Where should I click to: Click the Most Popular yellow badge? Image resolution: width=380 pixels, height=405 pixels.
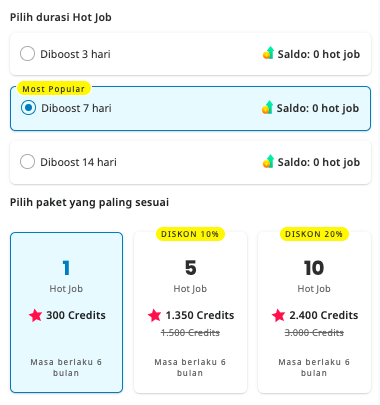click(x=54, y=89)
